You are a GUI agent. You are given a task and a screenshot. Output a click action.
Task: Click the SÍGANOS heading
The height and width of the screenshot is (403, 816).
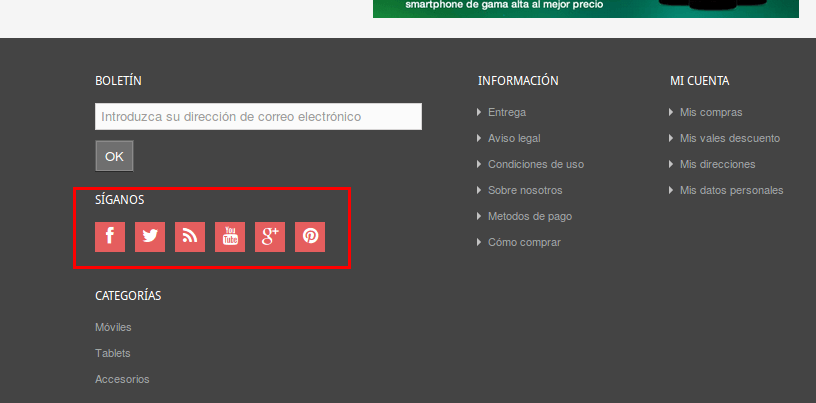120,199
